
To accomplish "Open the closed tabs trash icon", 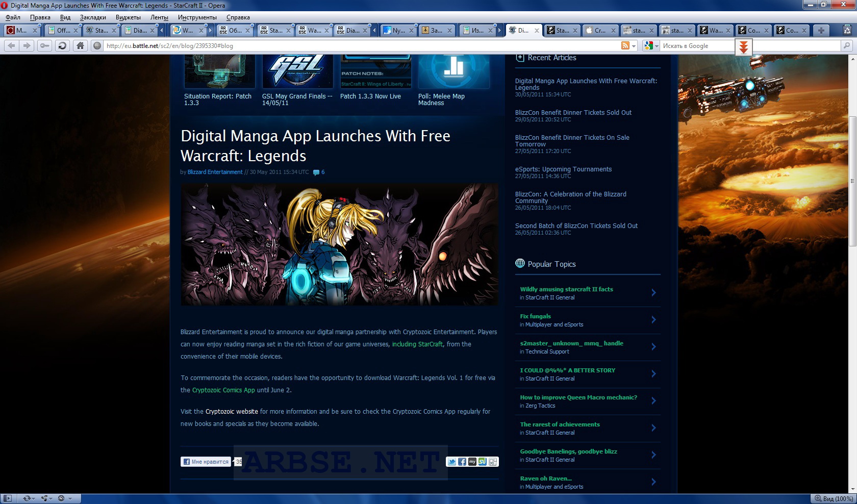I will (x=847, y=31).
